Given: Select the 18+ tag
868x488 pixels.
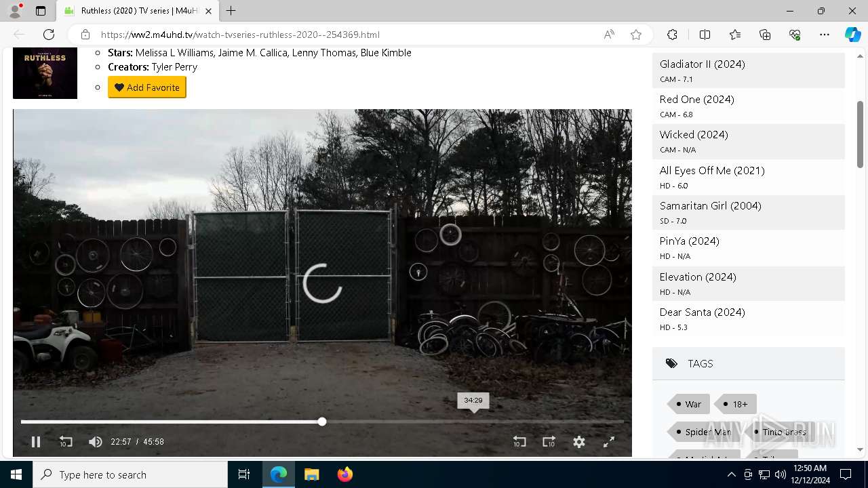Looking at the screenshot, I should [x=736, y=404].
